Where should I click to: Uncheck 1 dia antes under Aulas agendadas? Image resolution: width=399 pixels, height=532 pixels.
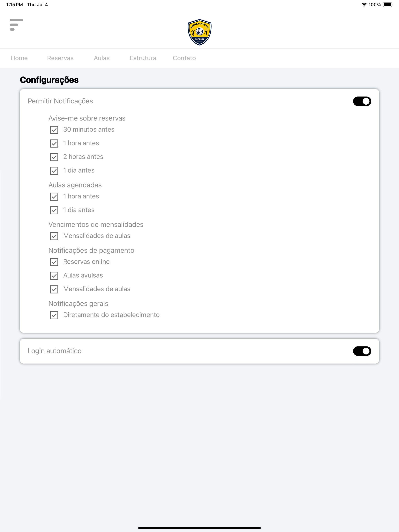coord(54,210)
